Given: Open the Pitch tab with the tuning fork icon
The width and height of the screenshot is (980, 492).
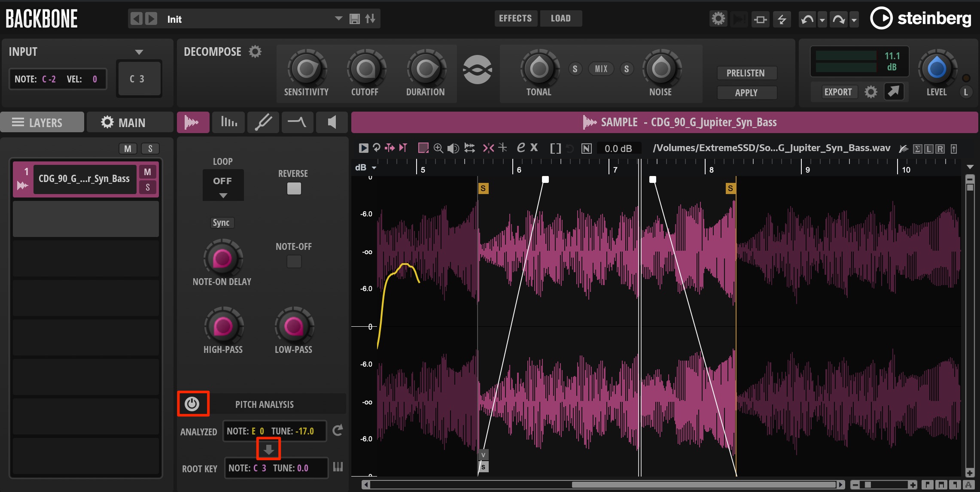Looking at the screenshot, I should coord(263,122).
